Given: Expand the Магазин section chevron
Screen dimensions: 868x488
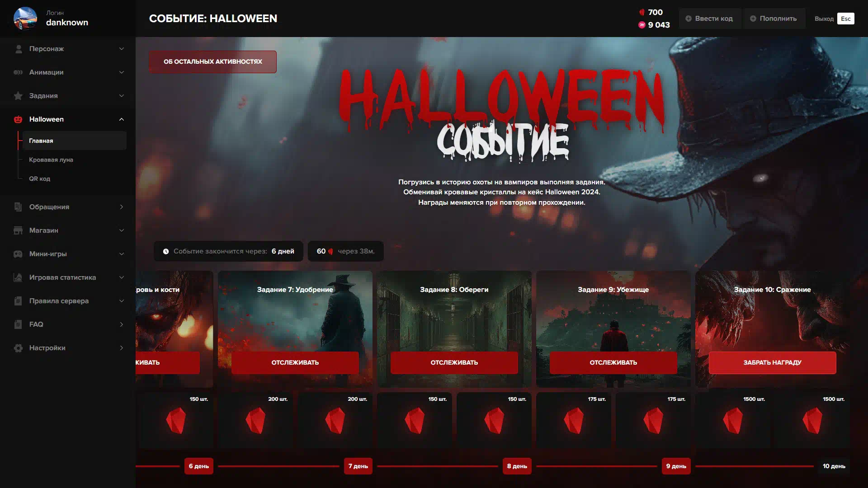Looking at the screenshot, I should (x=121, y=230).
